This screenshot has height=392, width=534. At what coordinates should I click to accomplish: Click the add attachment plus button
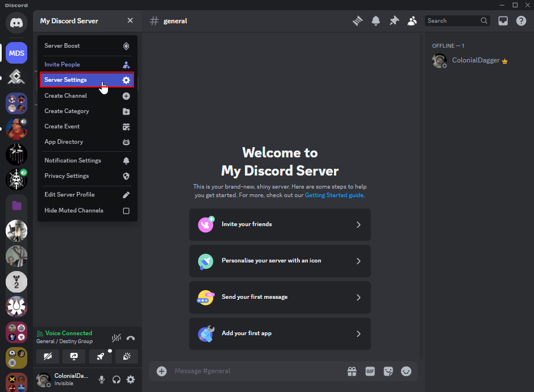pyautogui.click(x=161, y=371)
